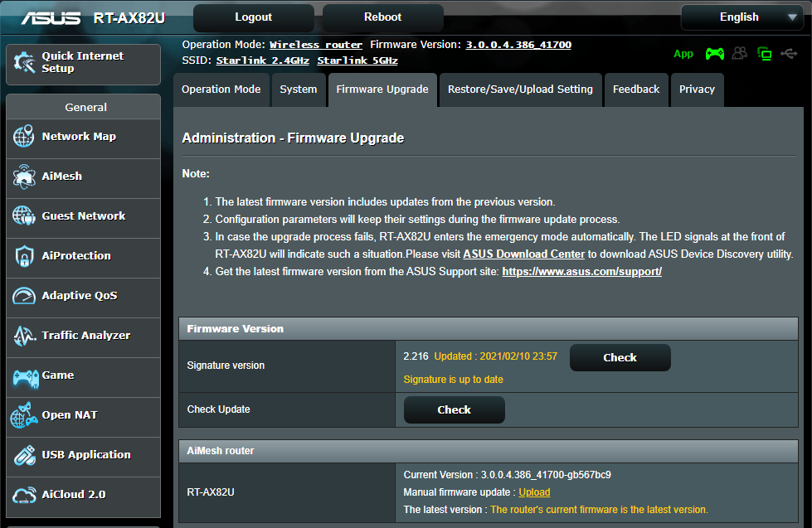This screenshot has height=528, width=812.
Task: Switch to the System tab
Action: pyautogui.click(x=299, y=90)
